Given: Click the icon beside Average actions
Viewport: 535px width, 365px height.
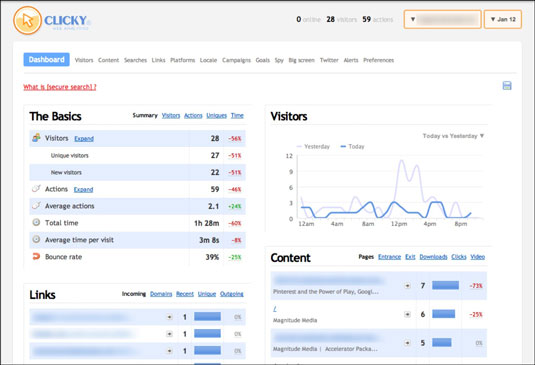Looking at the screenshot, I should 36,206.
